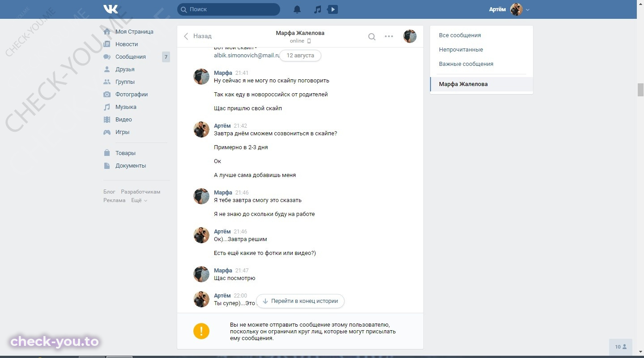
Task: Click the speech bubble icon beside Сообщения
Action: click(107, 57)
